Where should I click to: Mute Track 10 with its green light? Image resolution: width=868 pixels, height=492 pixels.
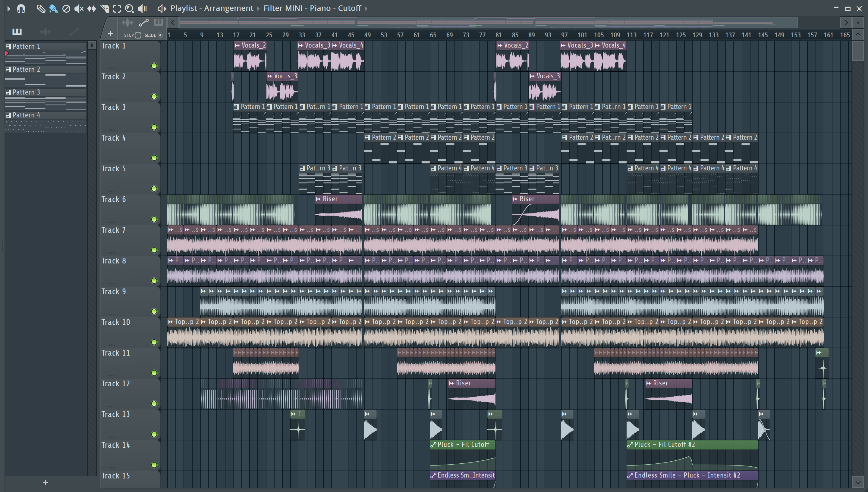click(154, 342)
